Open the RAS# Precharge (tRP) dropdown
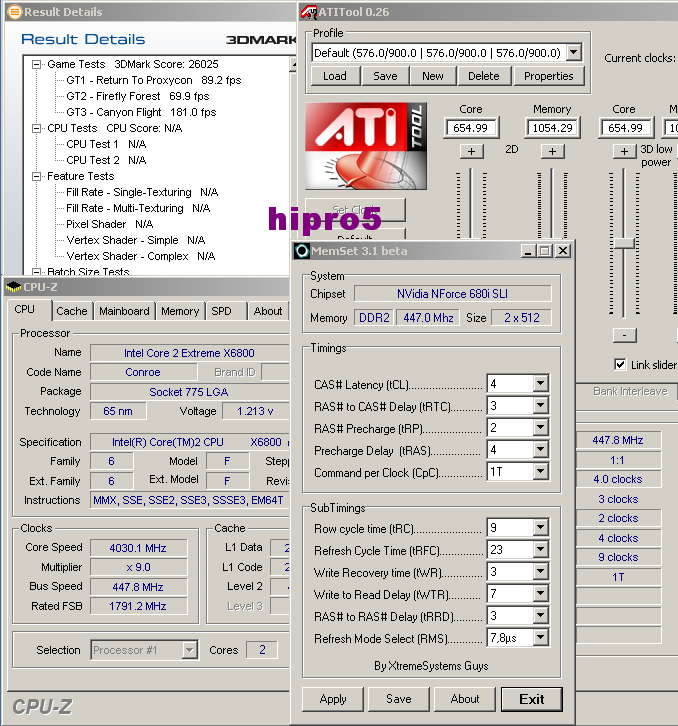Screen dimensions: 678x726 pos(540,427)
